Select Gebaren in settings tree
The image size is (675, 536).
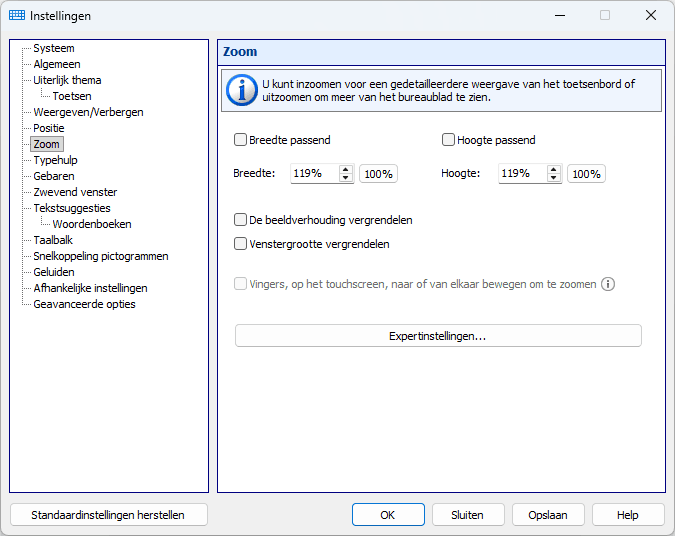pyautogui.click(x=54, y=176)
